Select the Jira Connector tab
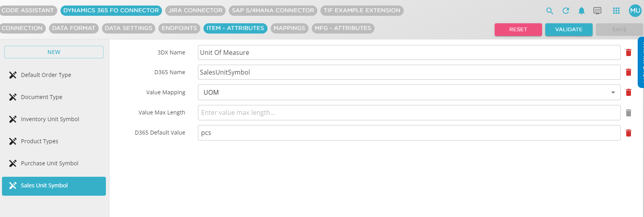 tap(195, 11)
